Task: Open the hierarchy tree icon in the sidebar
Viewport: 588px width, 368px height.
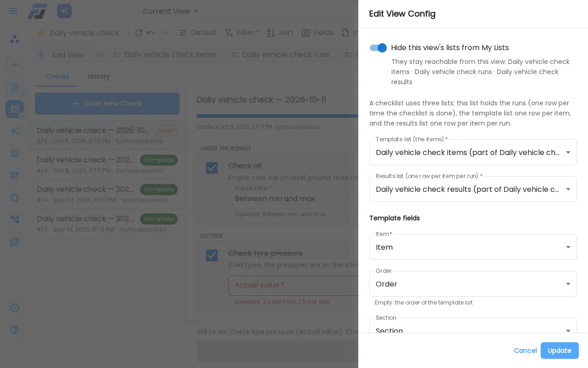Action: pos(15,219)
